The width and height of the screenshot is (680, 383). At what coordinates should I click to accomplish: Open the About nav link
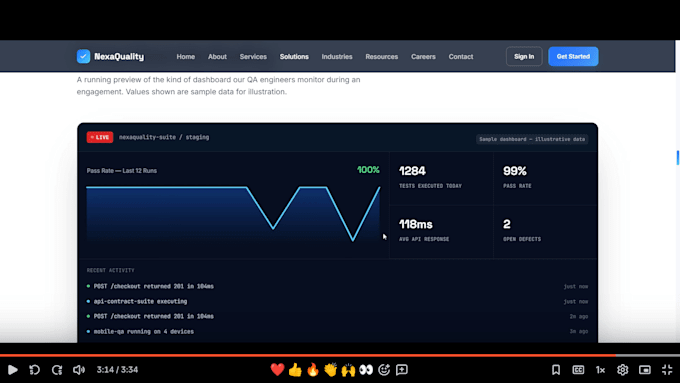[x=217, y=56]
